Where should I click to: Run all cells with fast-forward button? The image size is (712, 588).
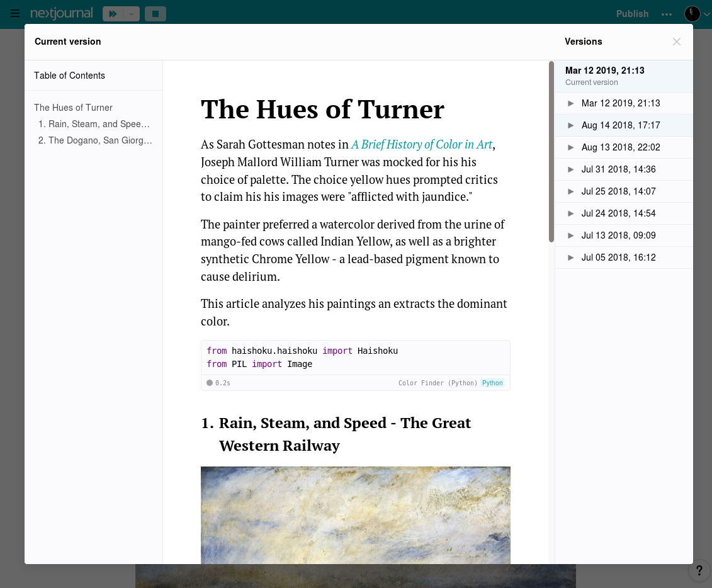point(113,14)
